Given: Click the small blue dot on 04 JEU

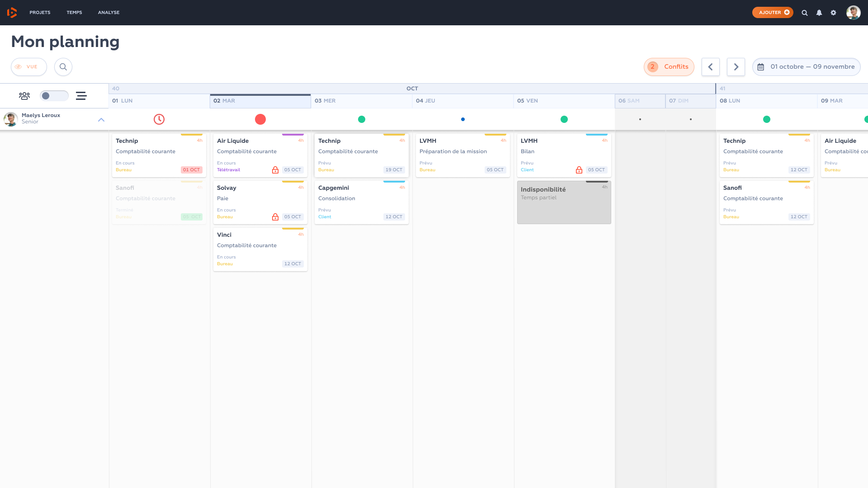Looking at the screenshot, I should (463, 119).
